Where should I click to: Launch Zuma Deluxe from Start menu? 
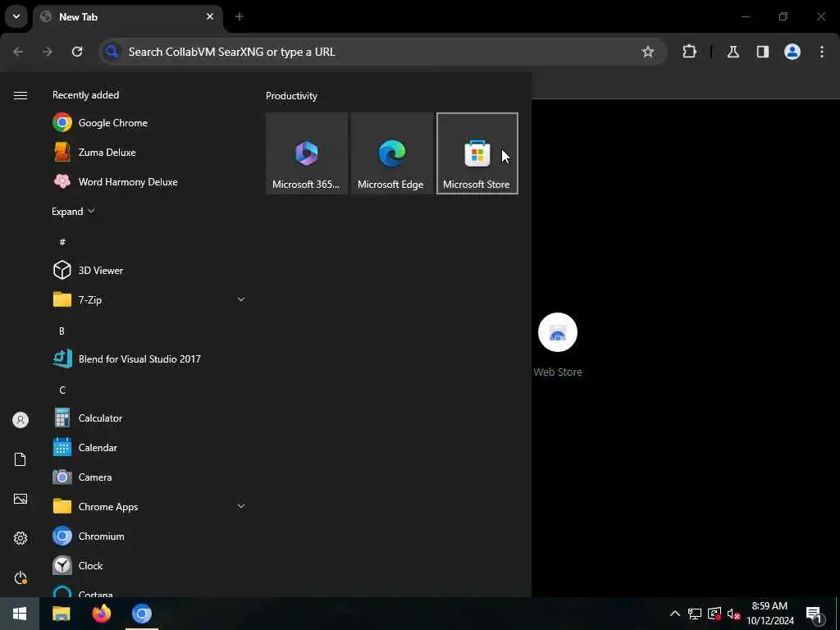150,152
